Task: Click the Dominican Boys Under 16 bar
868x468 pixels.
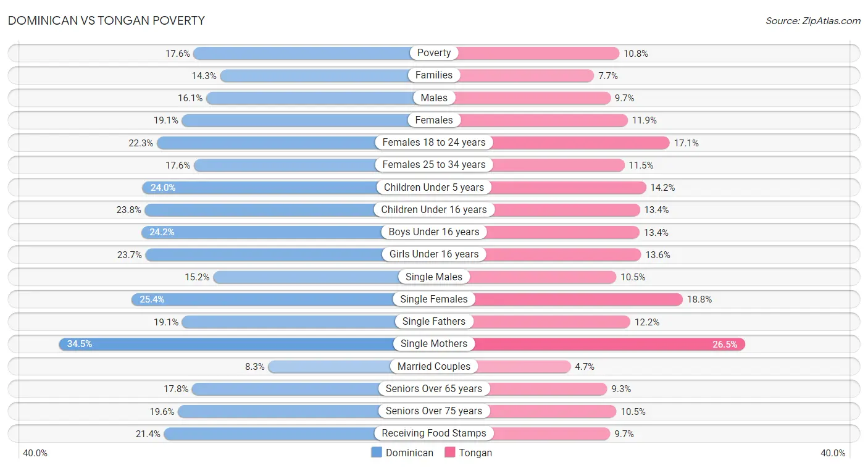Action: click(288, 232)
